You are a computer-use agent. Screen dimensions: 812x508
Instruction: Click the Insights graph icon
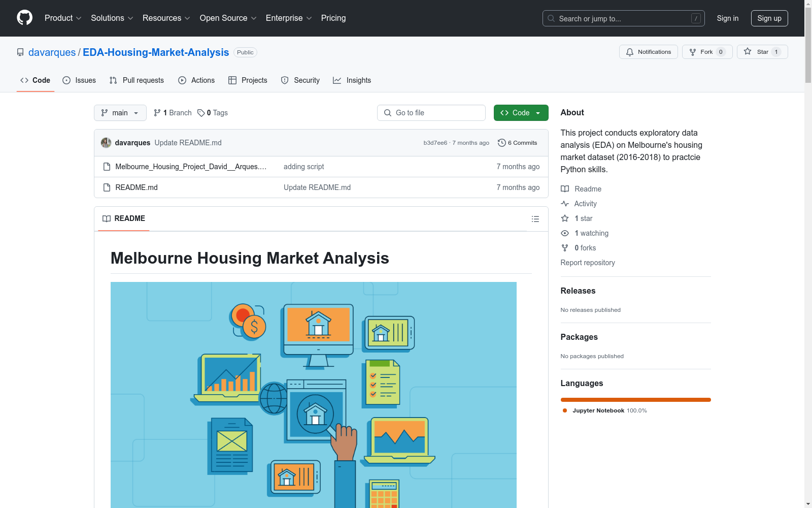[337, 80]
